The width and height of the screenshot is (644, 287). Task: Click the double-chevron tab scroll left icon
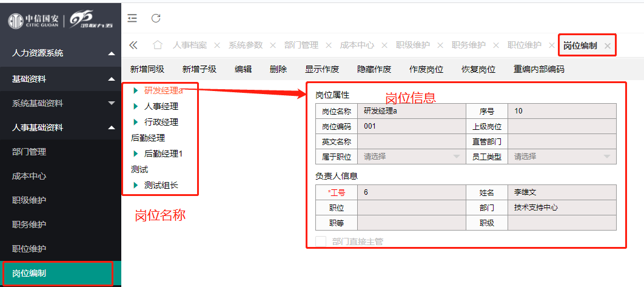pos(133,46)
